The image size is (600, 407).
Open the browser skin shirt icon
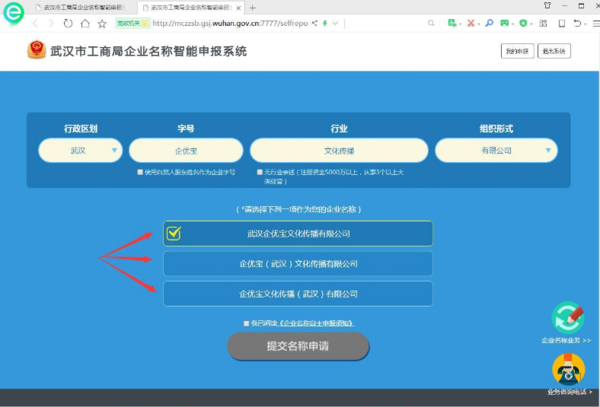(x=547, y=5)
